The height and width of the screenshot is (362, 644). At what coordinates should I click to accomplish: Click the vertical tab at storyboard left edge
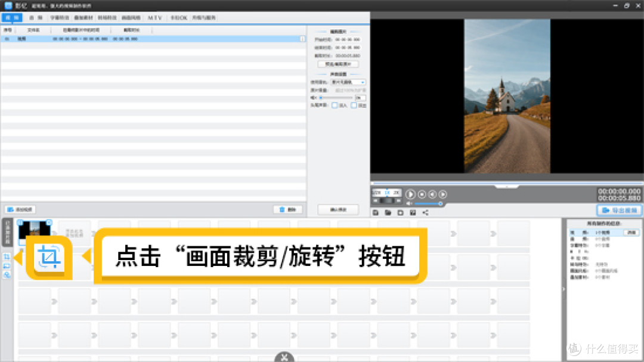(x=7, y=233)
